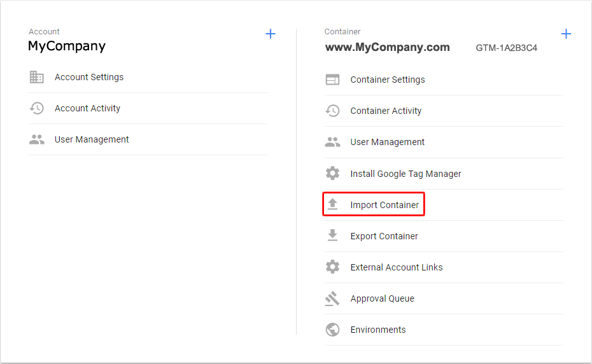Viewport: 592px width, 364px height.
Task: Click the gear icon beside External Account Links
Action: click(x=332, y=267)
